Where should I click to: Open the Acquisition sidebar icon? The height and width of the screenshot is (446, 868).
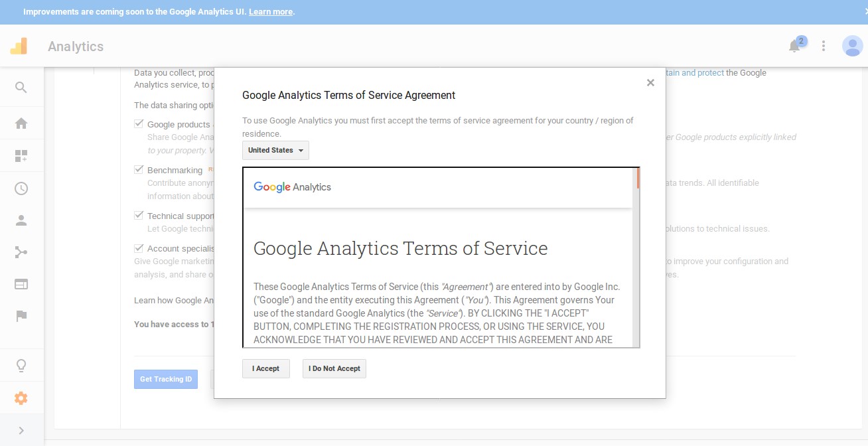[21, 252]
